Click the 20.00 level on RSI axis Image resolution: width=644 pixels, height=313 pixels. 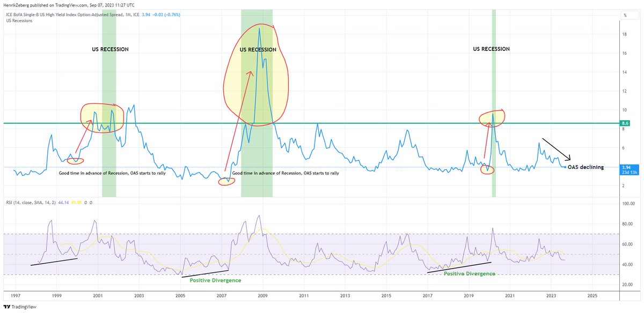627,285
